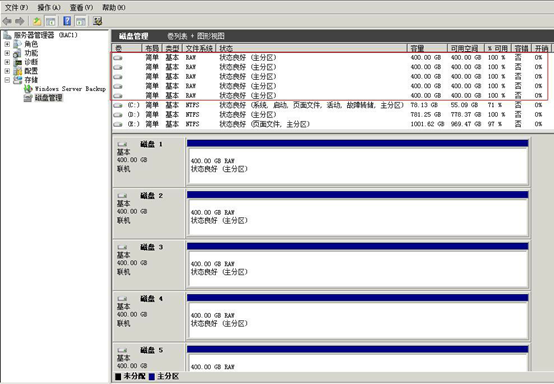Screen dimensions: 554x384
Task: Click the 磁盘管理 disk management tree icon
Action: click(28, 98)
